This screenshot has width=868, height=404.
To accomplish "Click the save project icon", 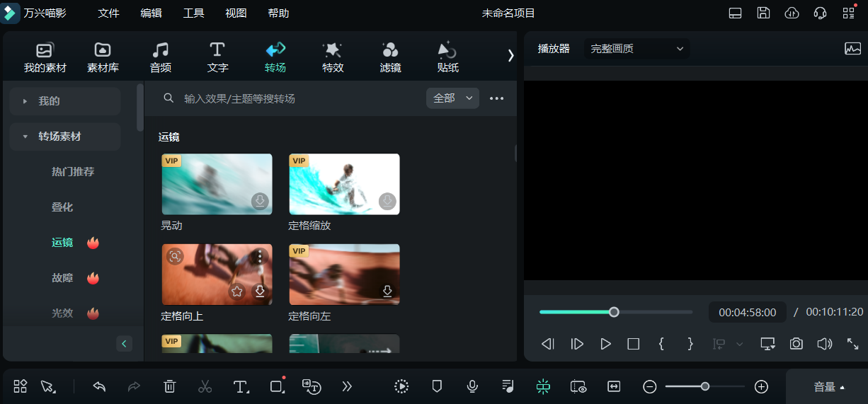I will tap(763, 13).
